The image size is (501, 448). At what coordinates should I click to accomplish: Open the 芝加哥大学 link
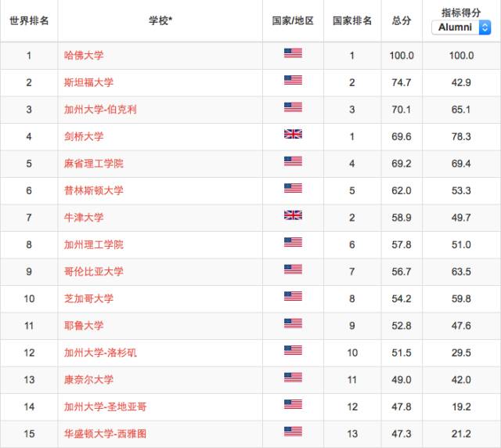click(x=88, y=298)
